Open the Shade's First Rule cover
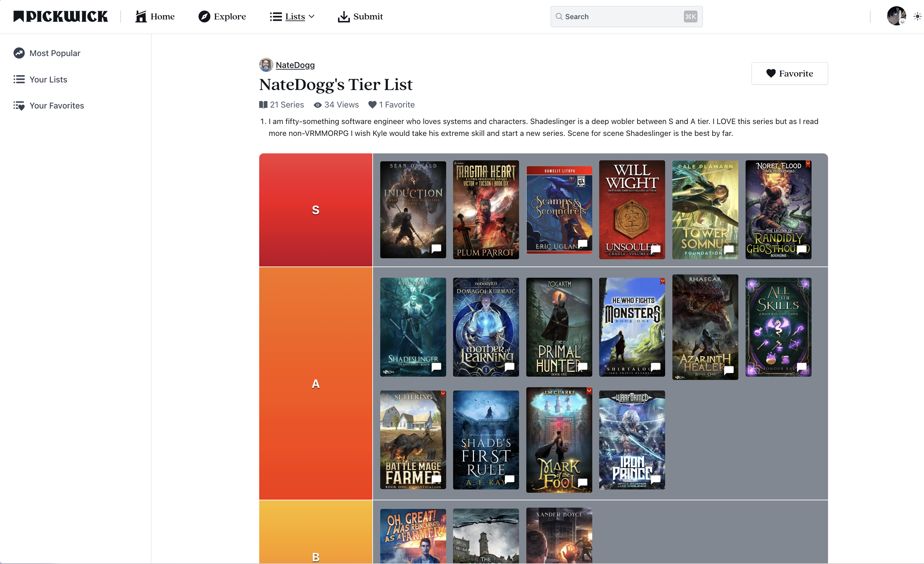 pos(486,440)
